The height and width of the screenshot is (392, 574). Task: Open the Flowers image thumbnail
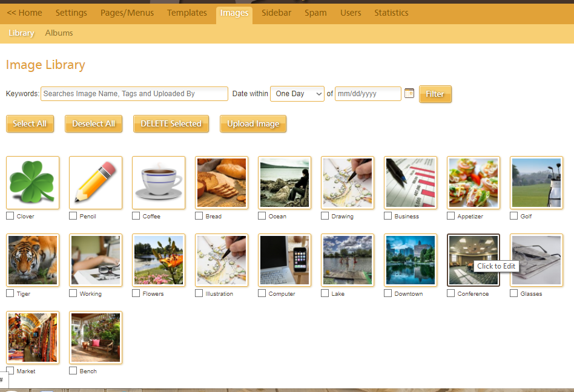[159, 260]
